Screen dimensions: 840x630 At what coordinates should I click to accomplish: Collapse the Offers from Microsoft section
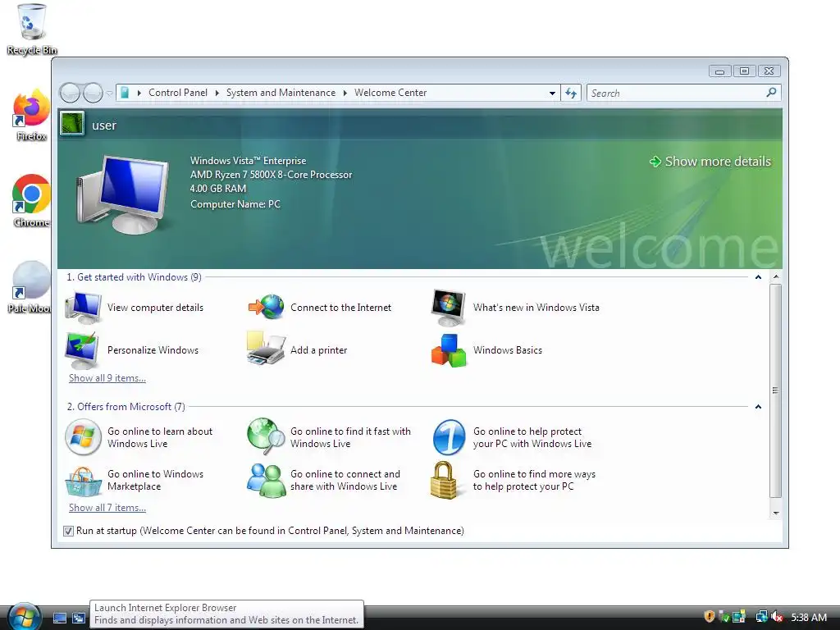click(758, 407)
